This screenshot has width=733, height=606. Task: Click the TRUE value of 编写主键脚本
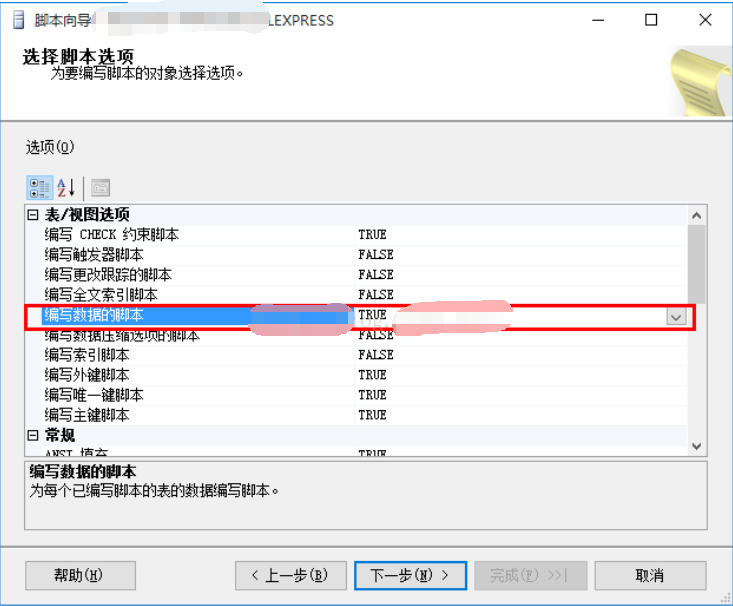pos(372,415)
